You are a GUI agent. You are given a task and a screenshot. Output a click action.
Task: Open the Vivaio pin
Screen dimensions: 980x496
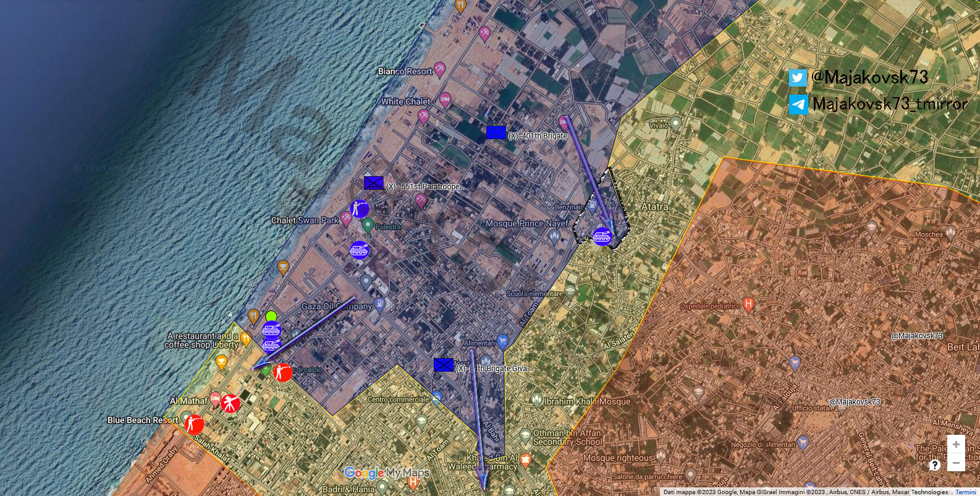[x=675, y=123]
